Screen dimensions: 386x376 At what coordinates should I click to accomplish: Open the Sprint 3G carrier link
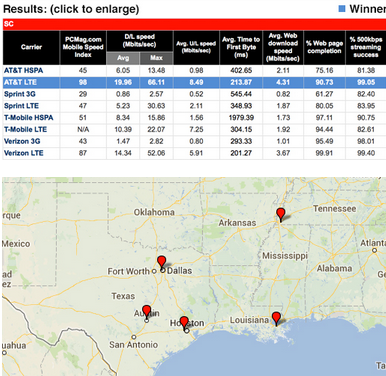click(20, 94)
